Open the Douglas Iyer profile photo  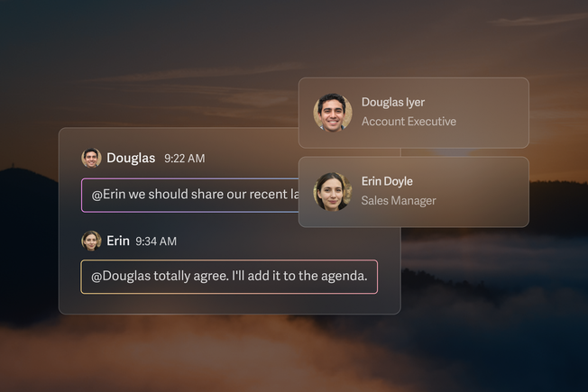[x=333, y=113]
